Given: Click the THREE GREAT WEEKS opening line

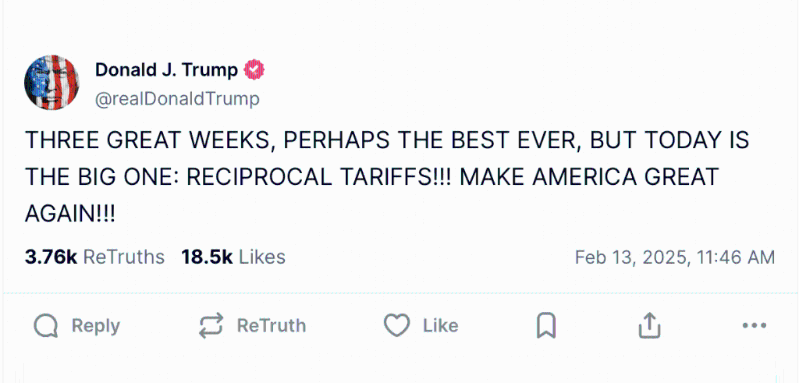Looking at the screenshot, I should [x=387, y=140].
